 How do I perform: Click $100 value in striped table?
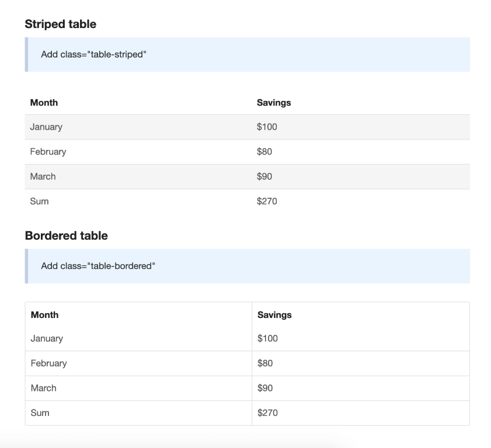tap(267, 127)
